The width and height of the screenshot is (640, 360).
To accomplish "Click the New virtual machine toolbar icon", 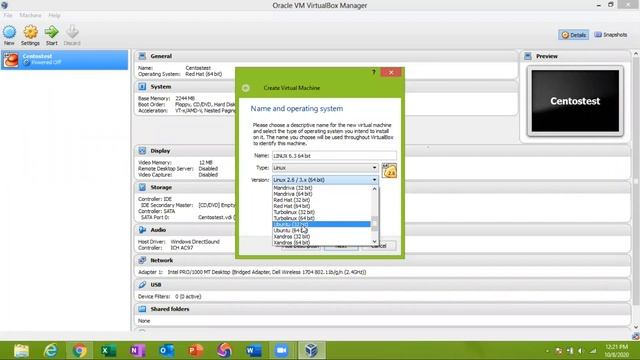I will click(x=9, y=32).
